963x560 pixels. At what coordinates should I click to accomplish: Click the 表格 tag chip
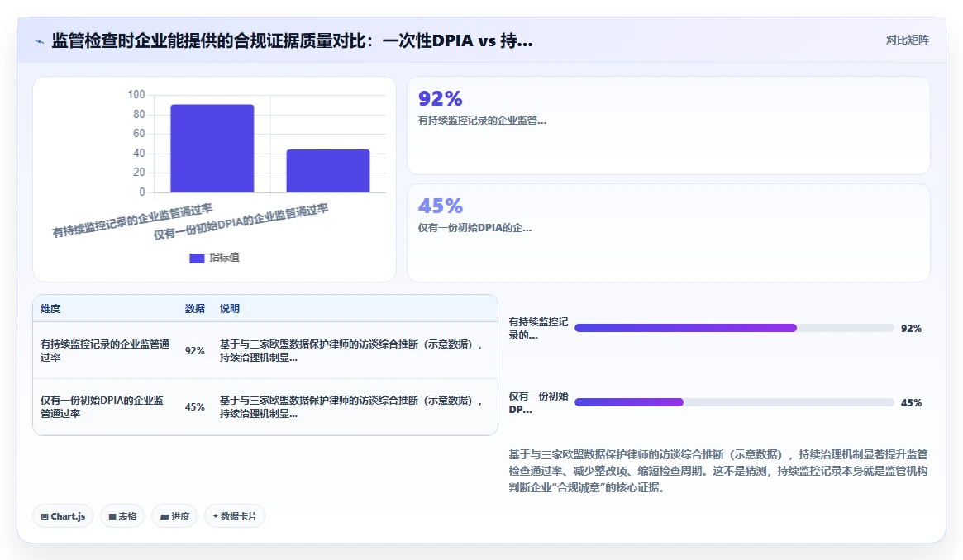(x=122, y=516)
